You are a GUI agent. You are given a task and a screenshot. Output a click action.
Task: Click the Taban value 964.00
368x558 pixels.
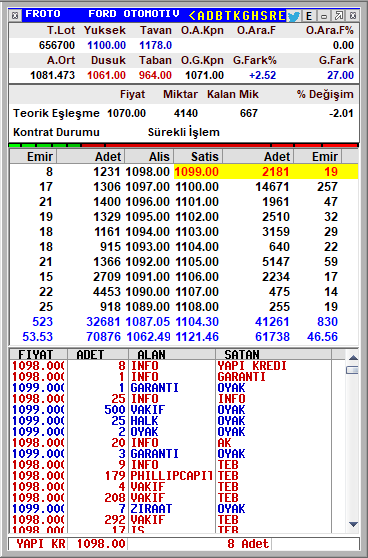155,75
